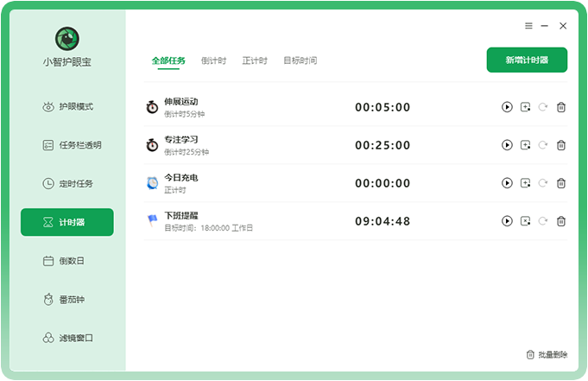Show the 目标时间 tab

(300, 61)
